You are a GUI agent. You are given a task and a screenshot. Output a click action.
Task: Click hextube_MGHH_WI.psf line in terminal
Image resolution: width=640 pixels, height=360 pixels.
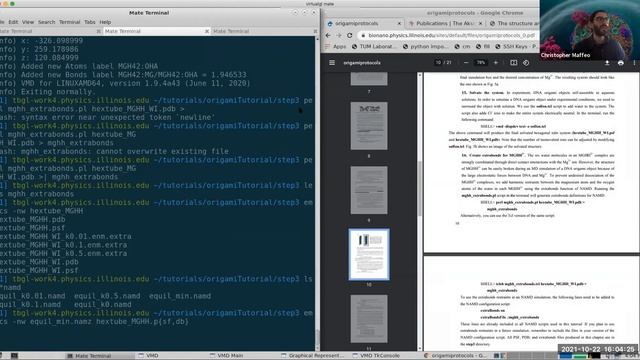coord(39,271)
